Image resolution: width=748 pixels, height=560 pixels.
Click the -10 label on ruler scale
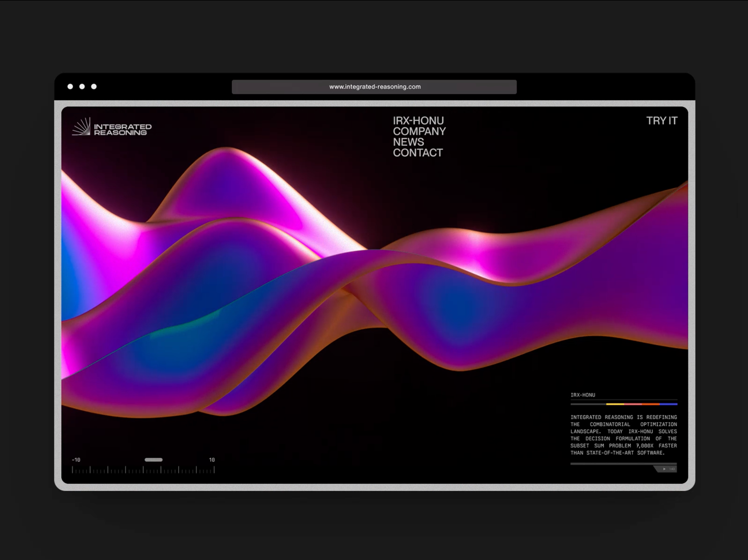pos(76,460)
